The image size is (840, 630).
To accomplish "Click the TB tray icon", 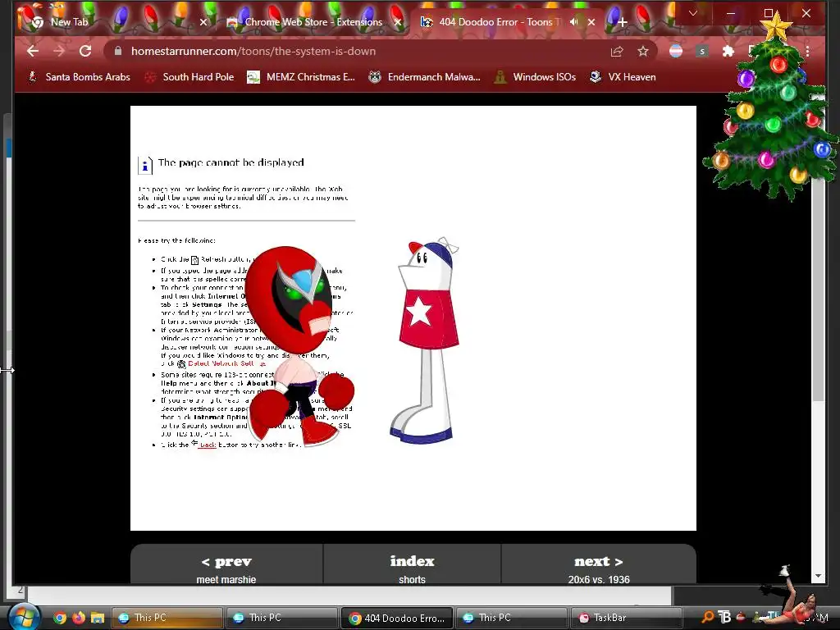I will (724, 617).
